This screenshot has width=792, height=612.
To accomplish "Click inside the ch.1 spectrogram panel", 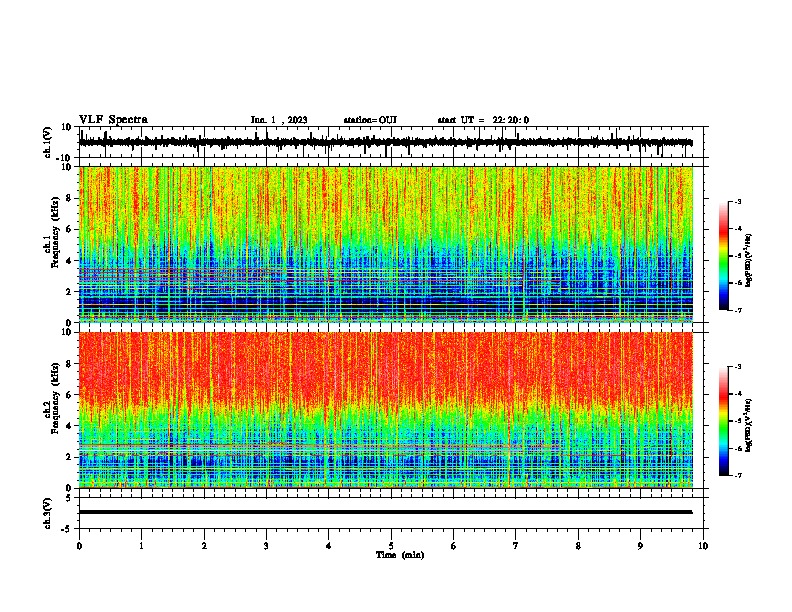I will click(385, 244).
